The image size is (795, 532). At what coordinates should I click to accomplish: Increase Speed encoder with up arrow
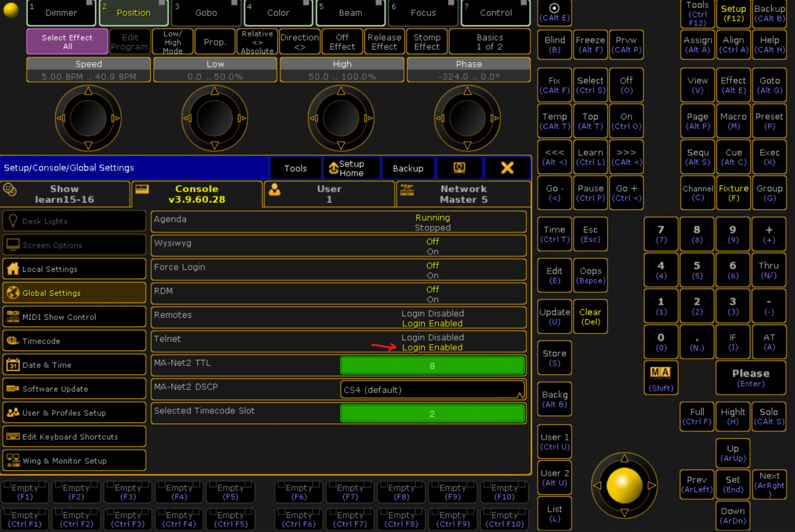click(88, 91)
